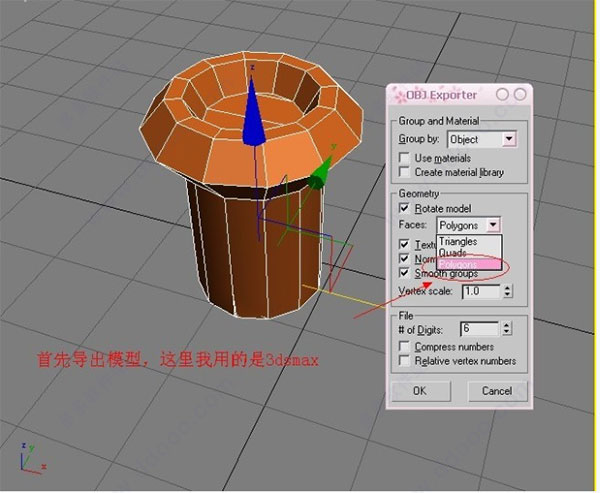This screenshot has height=493, width=600.
Task: Choose Polygons in the Faces list
Action: (x=469, y=264)
